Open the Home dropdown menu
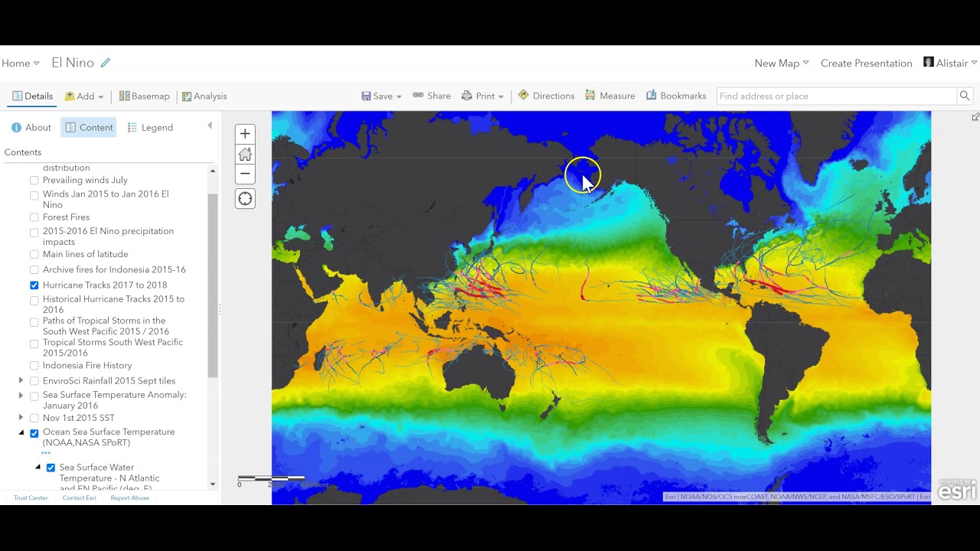This screenshot has height=551, width=980. point(21,64)
